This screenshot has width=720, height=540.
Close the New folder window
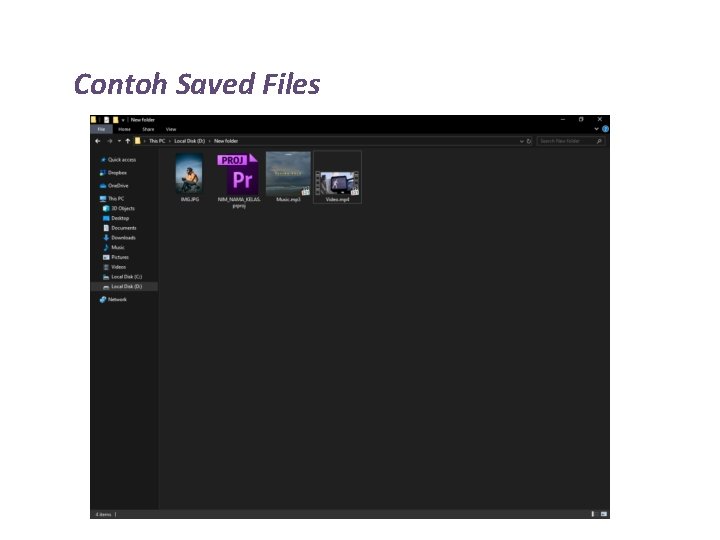pos(600,119)
